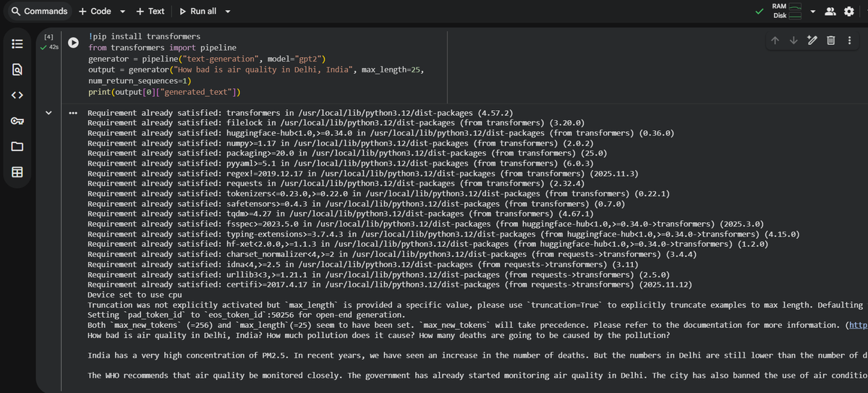Open the dropdown arrow next to + Code

tap(122, 11)
